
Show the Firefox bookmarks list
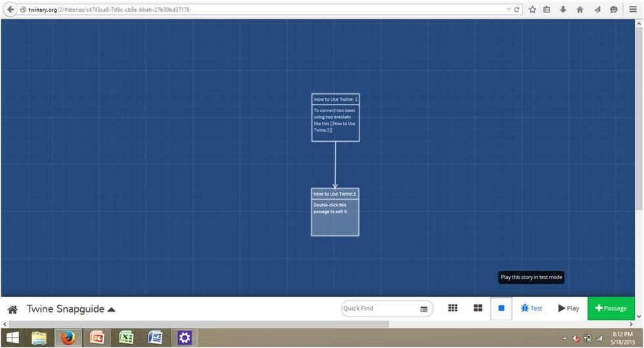[547, 9]
